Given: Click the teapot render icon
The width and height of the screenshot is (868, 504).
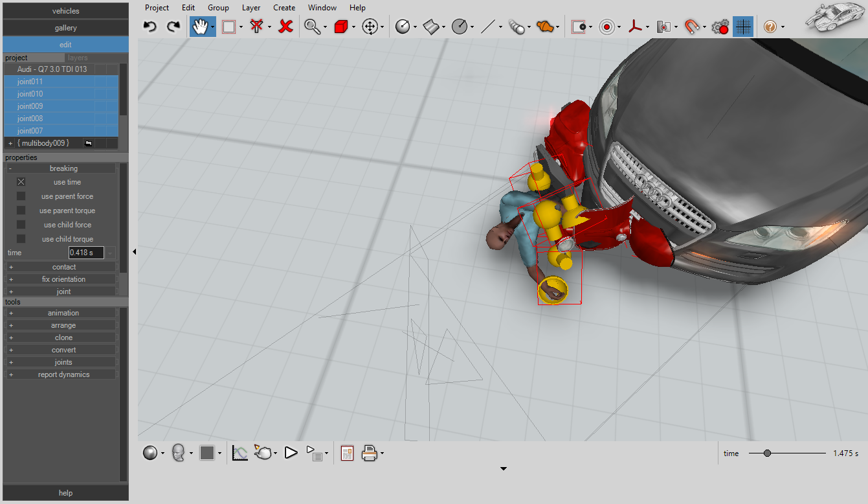Looking at the screenshot, I should (263, 453).
